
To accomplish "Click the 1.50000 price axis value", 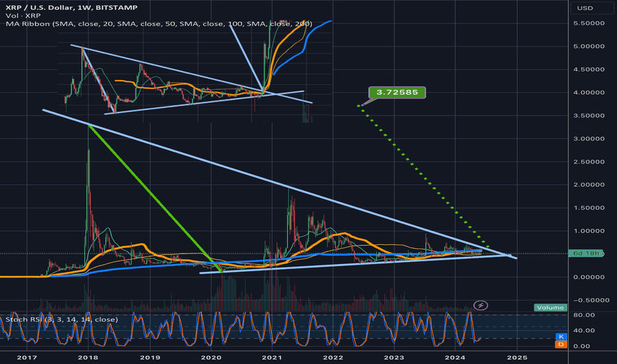I will click(x=589, y=208).
